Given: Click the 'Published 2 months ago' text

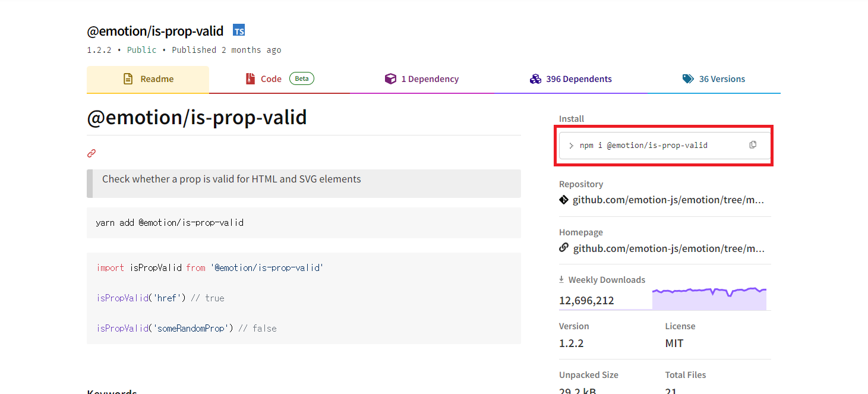Looking at the screenshot, I should [x=226, y=50].
